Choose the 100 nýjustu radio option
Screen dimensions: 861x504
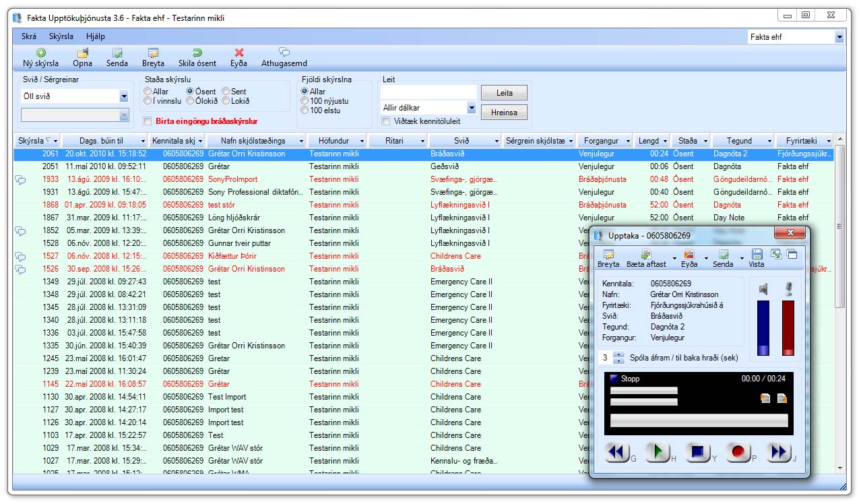click(x=305, y=101)
